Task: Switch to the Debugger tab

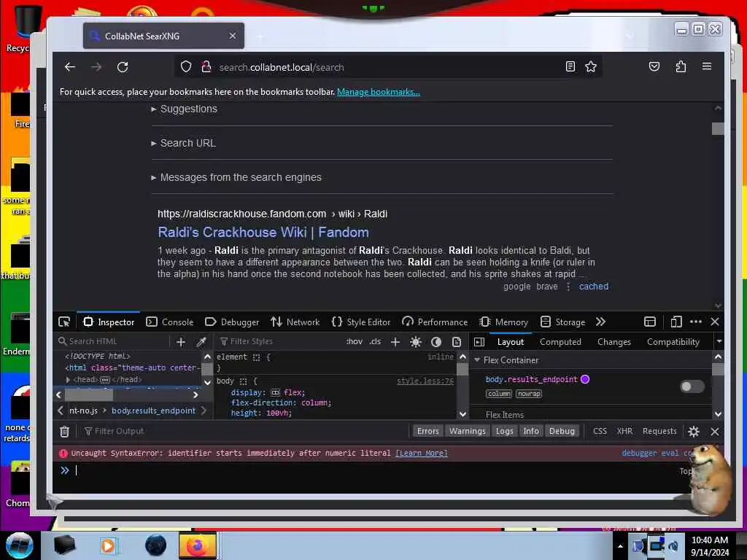Action: (x=232, y=322)
